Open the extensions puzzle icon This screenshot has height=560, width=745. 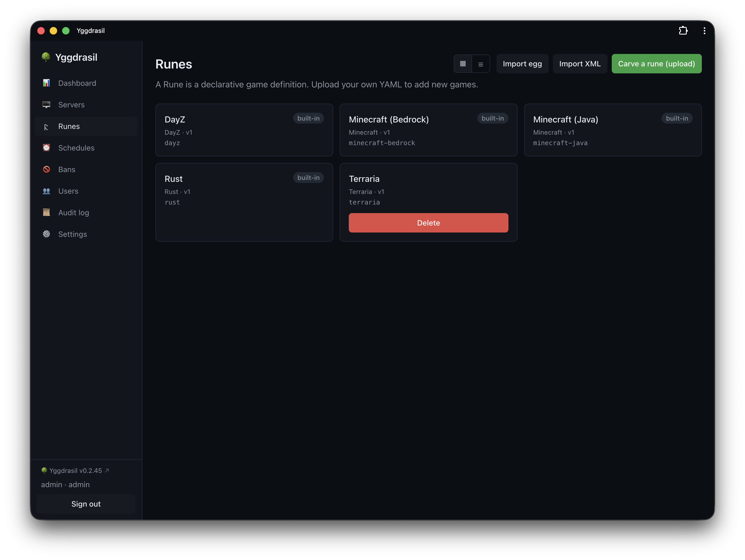pyautogui.click(x=683, y=31)
